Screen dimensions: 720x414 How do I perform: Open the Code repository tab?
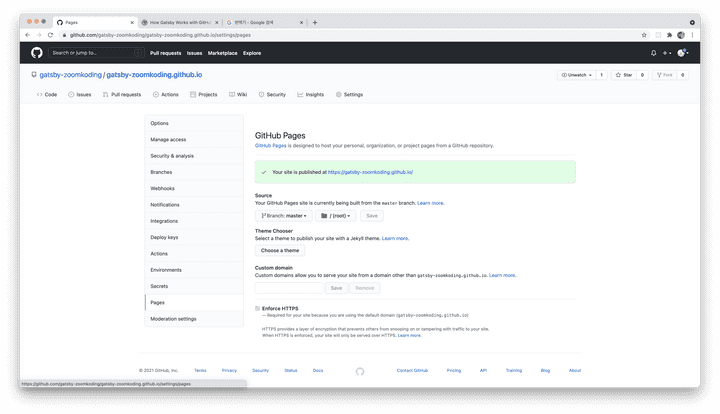[x=47, y=95]
